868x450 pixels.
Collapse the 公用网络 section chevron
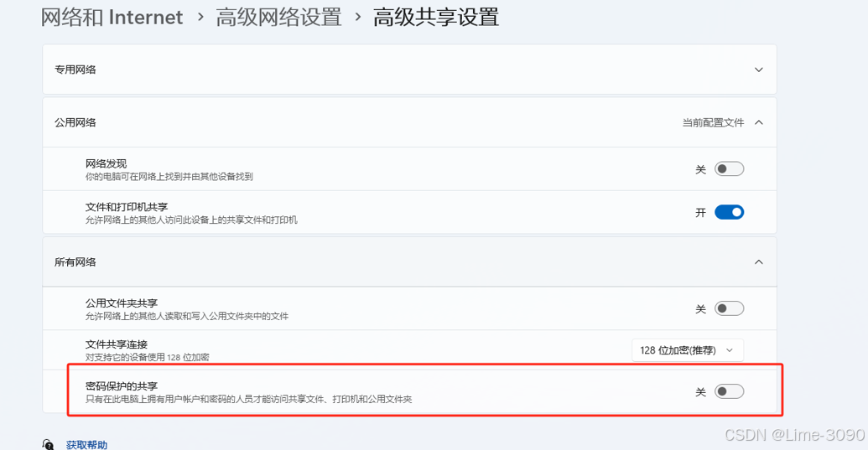coord(759,122)
